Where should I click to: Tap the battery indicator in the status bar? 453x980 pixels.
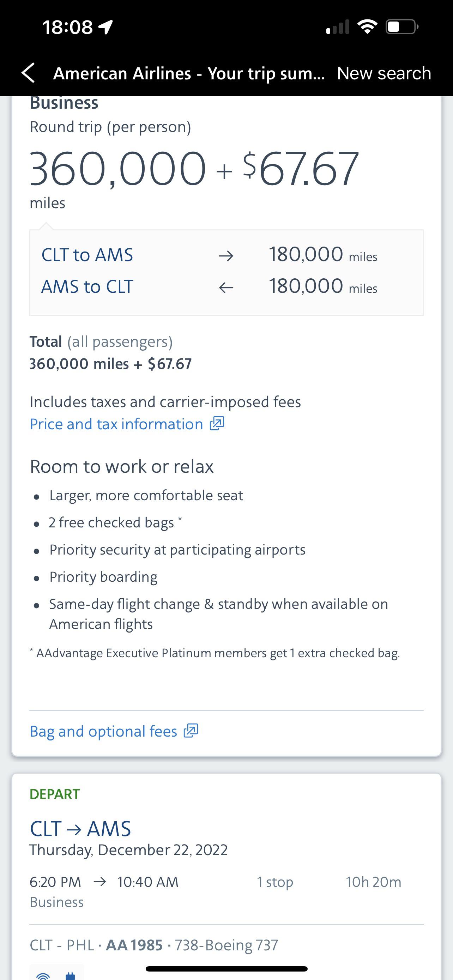[x=400, y=26]
